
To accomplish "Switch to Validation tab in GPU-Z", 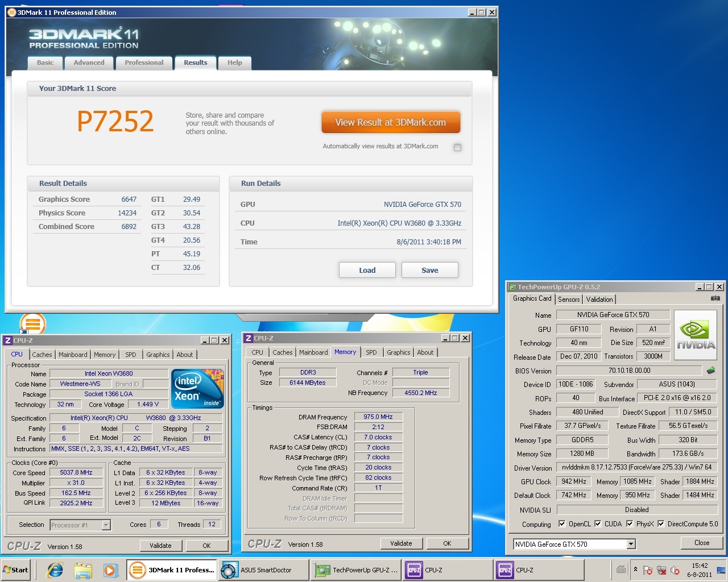I will [599, 300].
